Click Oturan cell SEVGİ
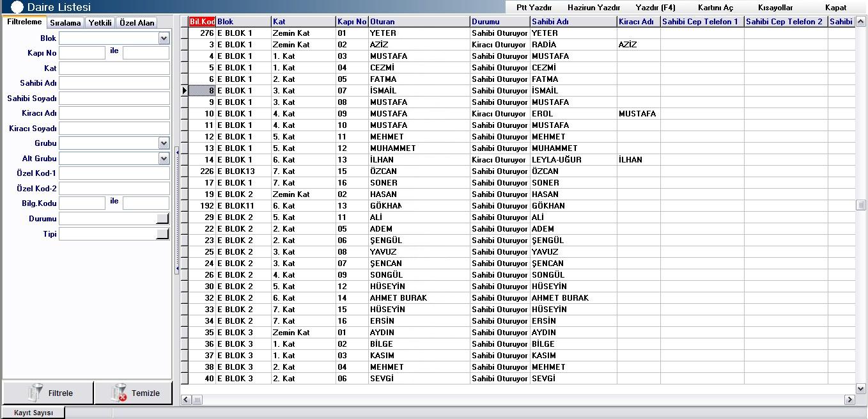The height and width of the screenshot is (419, 868). [x=419, y=379]
